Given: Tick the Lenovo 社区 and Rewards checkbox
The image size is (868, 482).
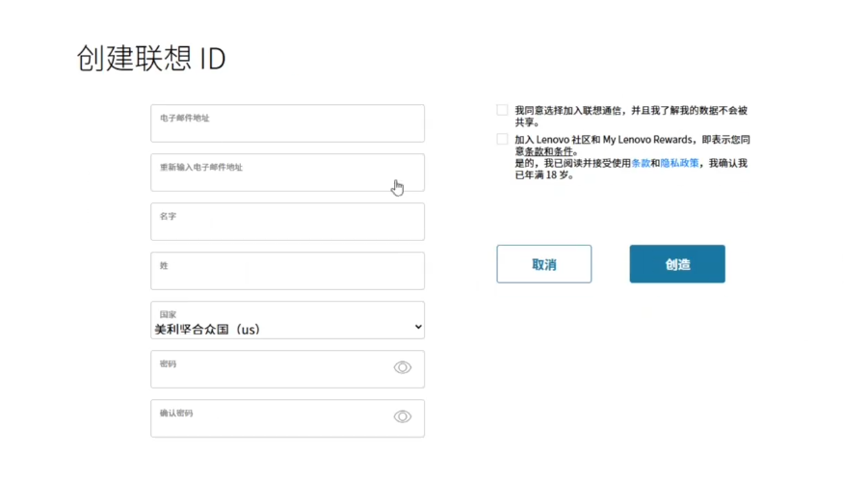Looking at the screenshot, I should coord(502,140).
